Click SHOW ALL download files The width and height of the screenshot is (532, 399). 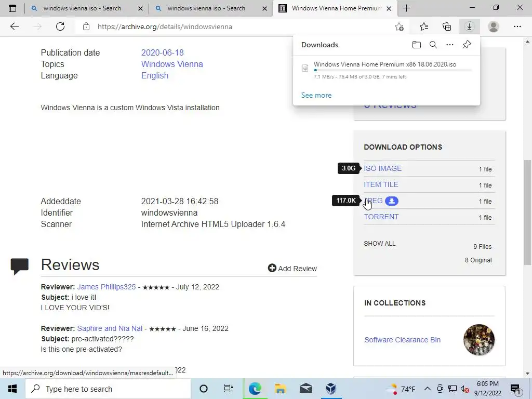(379, 244)
